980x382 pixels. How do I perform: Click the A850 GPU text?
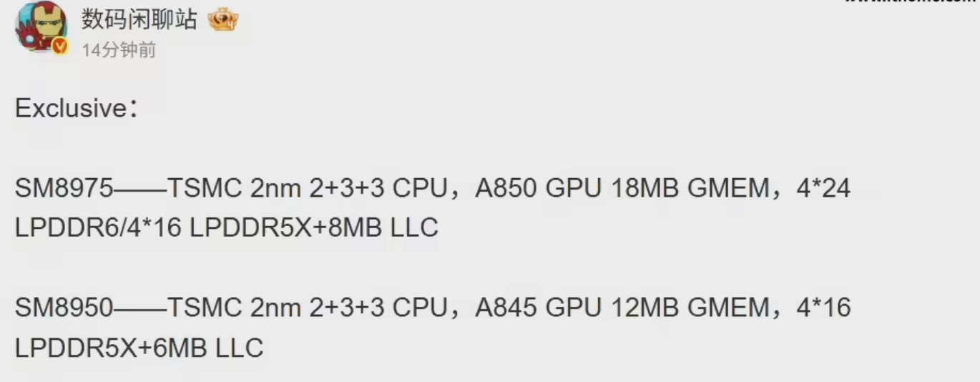point(527,189)
